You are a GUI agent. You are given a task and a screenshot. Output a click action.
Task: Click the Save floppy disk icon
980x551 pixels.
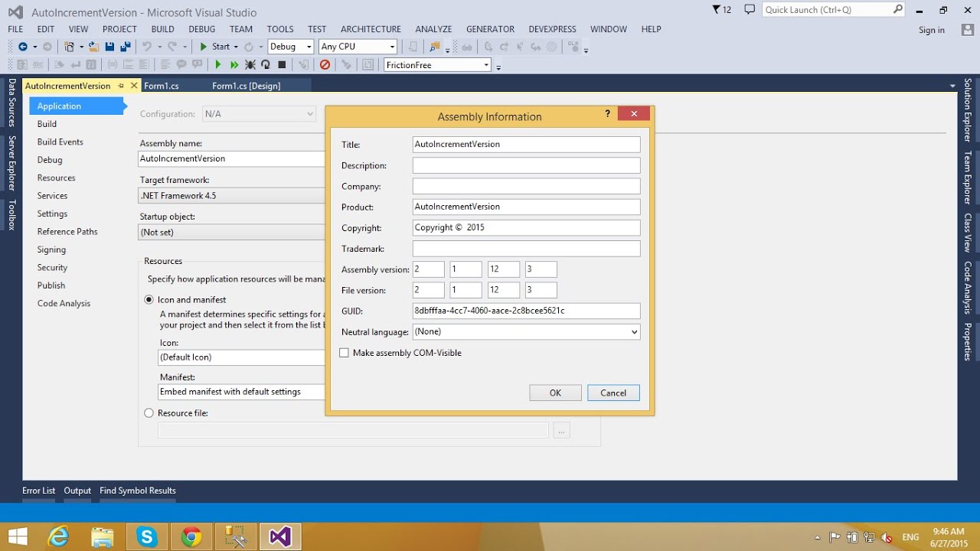point(110,47)
